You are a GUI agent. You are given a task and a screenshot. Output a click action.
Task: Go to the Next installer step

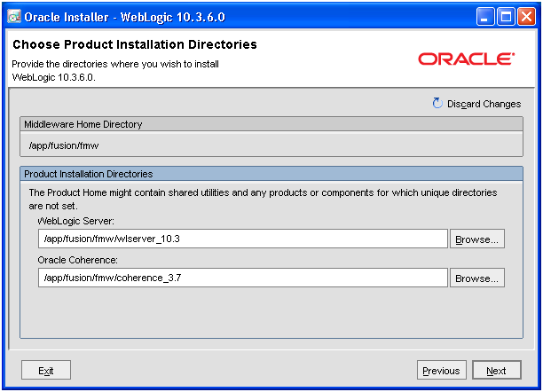tap(497, 370)
